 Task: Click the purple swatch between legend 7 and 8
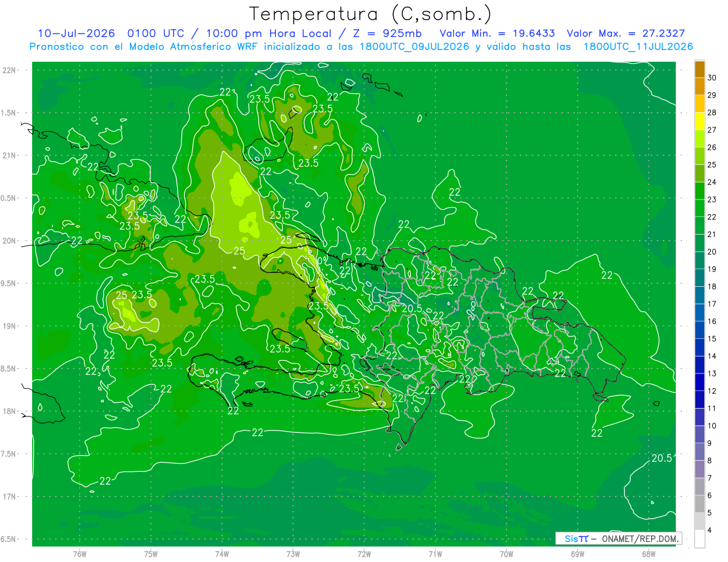(699, 469)
